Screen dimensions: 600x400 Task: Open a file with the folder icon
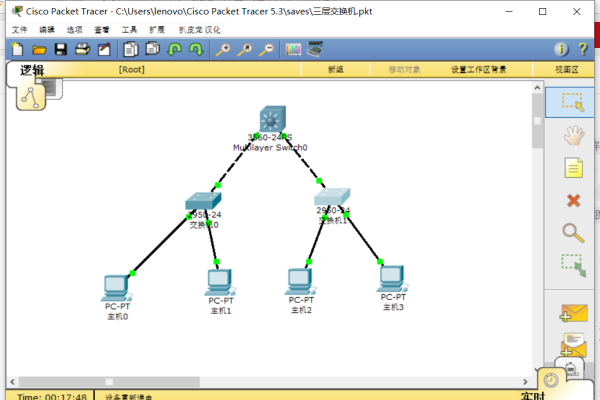pos(39,50)
